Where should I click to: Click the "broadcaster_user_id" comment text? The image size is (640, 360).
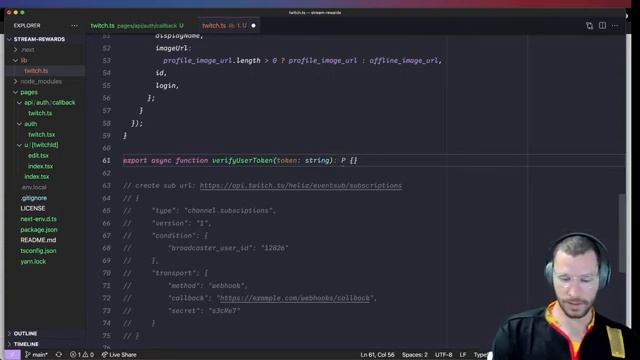(x=211, y=248)
